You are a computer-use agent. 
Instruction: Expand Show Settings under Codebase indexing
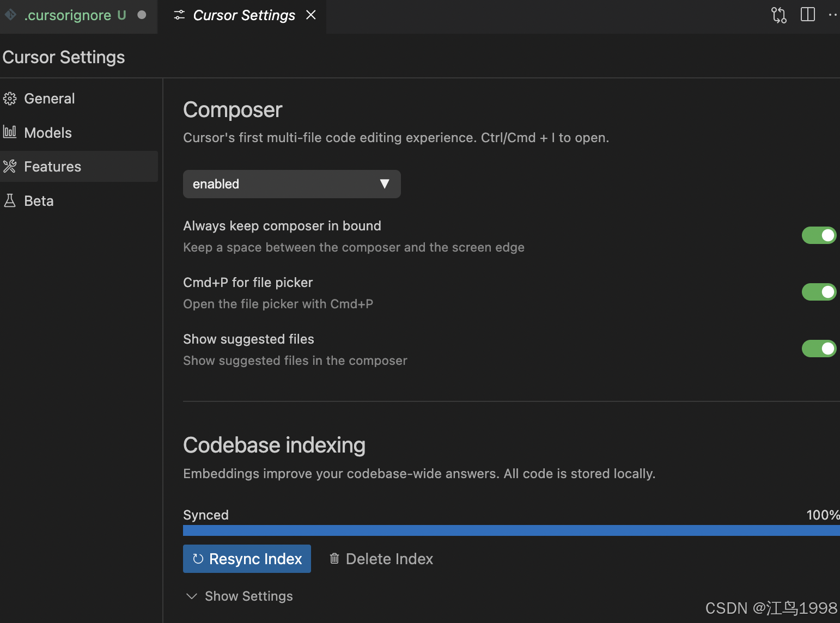coord(239,596)
